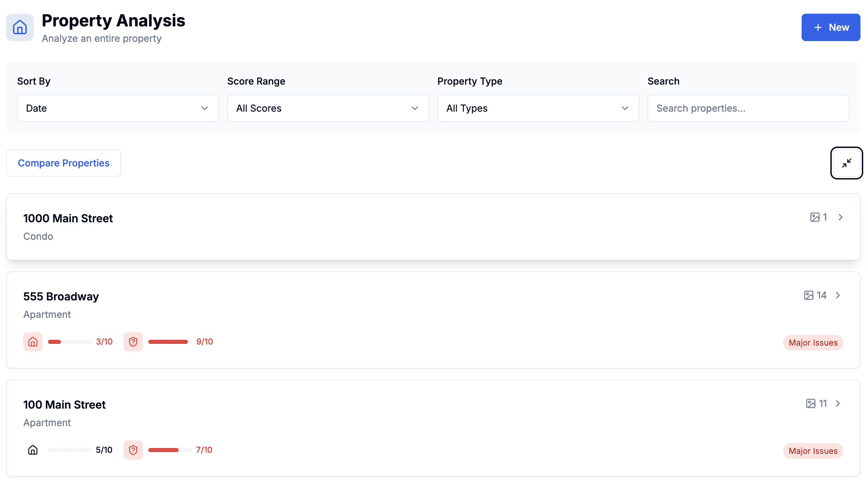Open the All Scores range dropdown
This screenshot has height=485, width=868.
328,108
